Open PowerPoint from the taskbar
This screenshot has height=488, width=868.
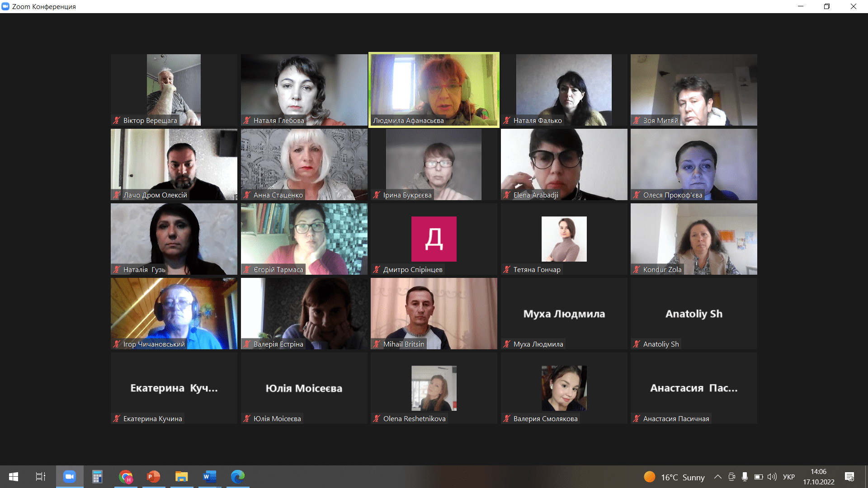(154, 477)
